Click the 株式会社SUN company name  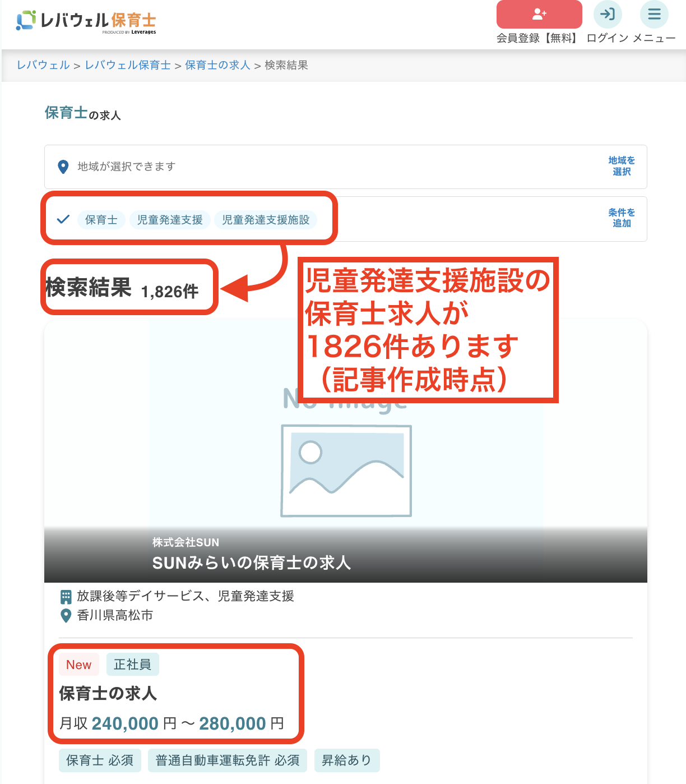(x=186, y=542)
